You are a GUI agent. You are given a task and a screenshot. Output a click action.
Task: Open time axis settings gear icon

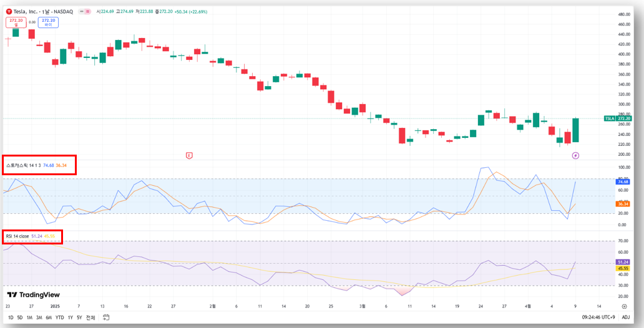tap(624, 306)
